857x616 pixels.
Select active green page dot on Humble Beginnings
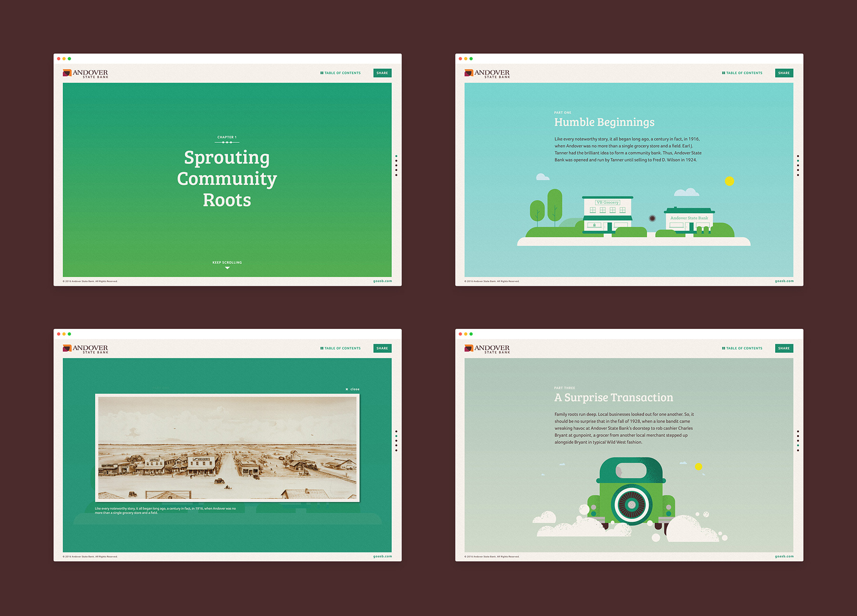[x=798, y=161]
